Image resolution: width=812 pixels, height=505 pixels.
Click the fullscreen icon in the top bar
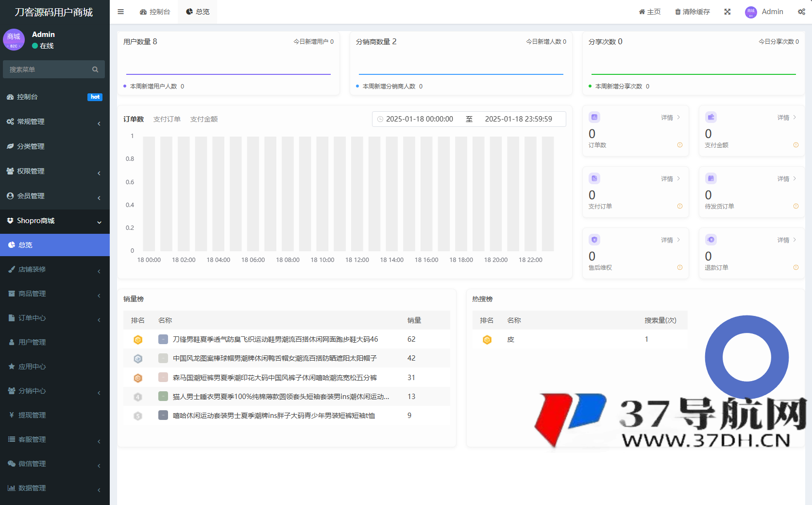(x=727, y=11)
